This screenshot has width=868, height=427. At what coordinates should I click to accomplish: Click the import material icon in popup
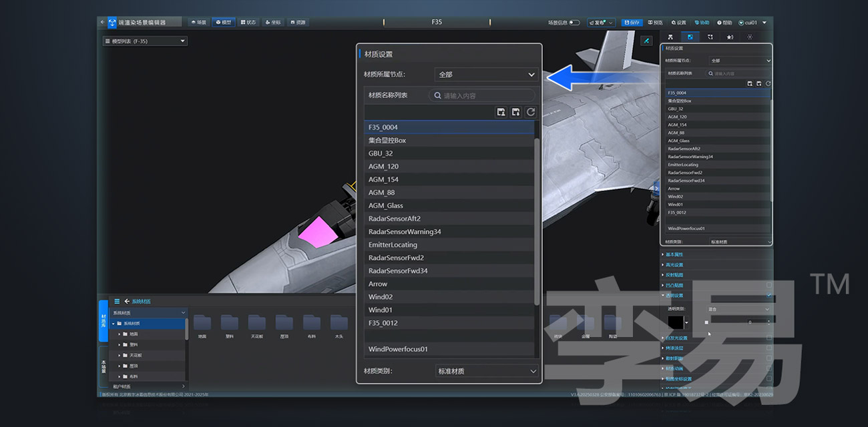click(x=501, y=112)
